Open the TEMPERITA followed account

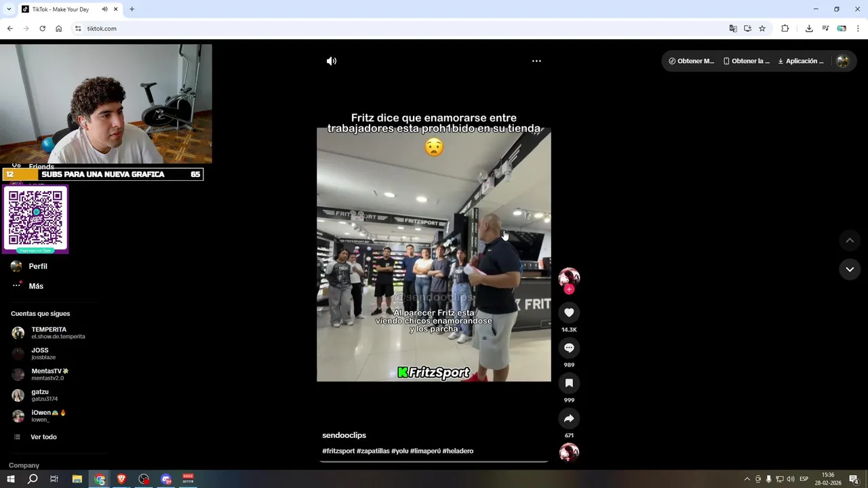tap(49, 333)
